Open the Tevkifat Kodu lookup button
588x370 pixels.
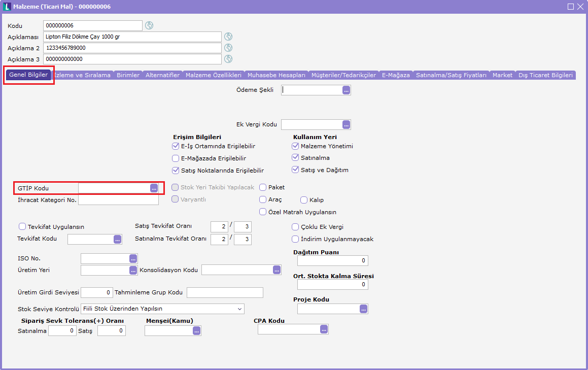click(118, 239)
